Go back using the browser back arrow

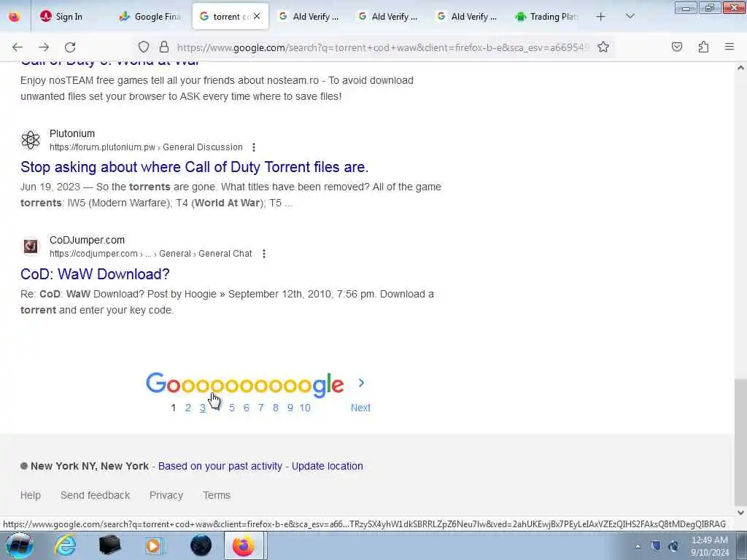(18, 47)
